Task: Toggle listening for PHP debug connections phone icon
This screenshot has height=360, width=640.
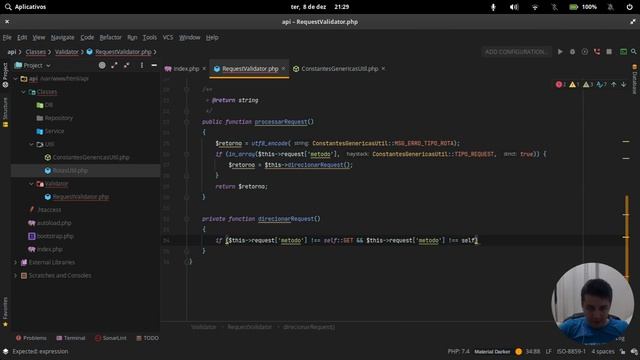Action: coord(597,52)
